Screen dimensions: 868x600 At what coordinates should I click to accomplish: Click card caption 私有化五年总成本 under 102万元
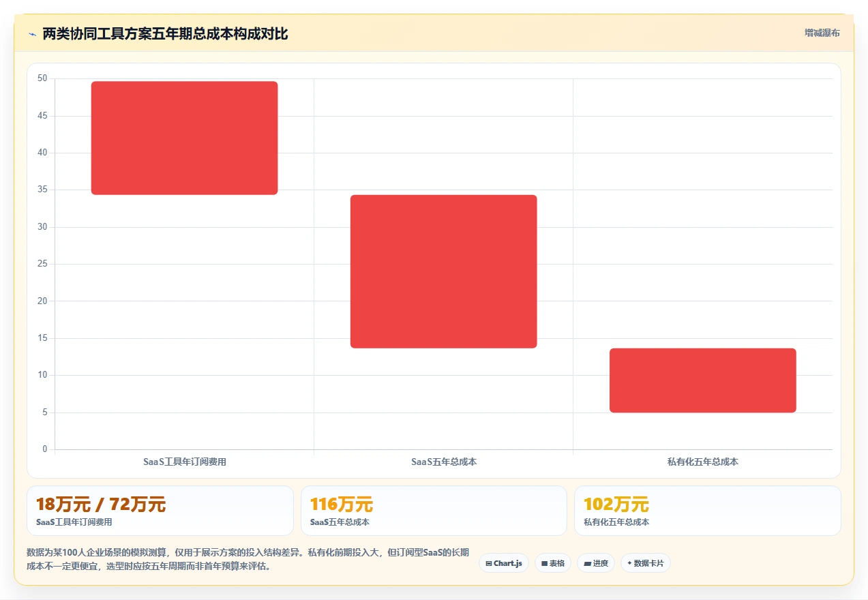click(616, 522)
